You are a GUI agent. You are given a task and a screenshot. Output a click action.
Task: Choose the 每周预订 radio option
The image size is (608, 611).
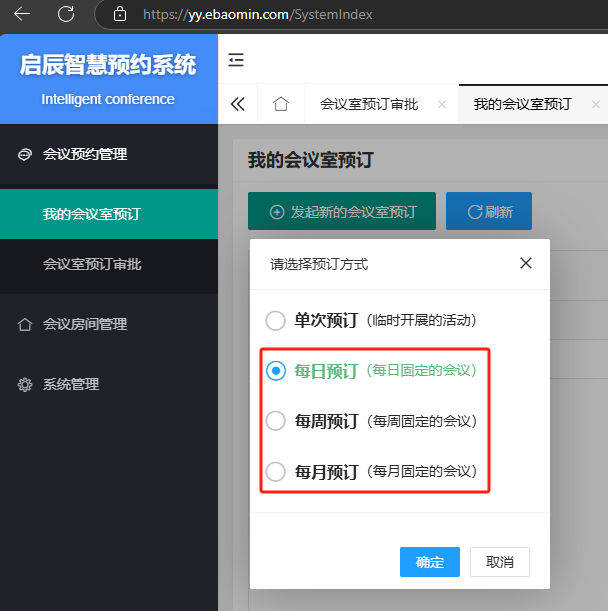[x=275, y=421]
